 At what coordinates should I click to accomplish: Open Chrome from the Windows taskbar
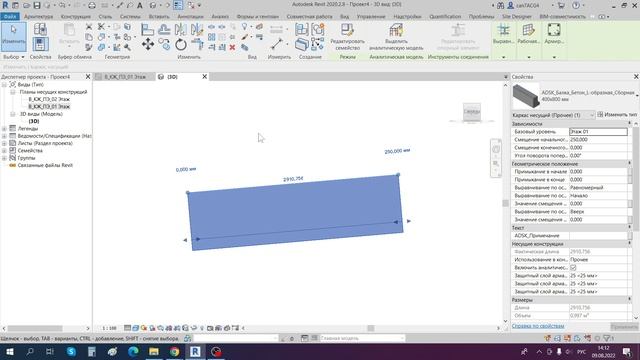click(x=174, y=351)
